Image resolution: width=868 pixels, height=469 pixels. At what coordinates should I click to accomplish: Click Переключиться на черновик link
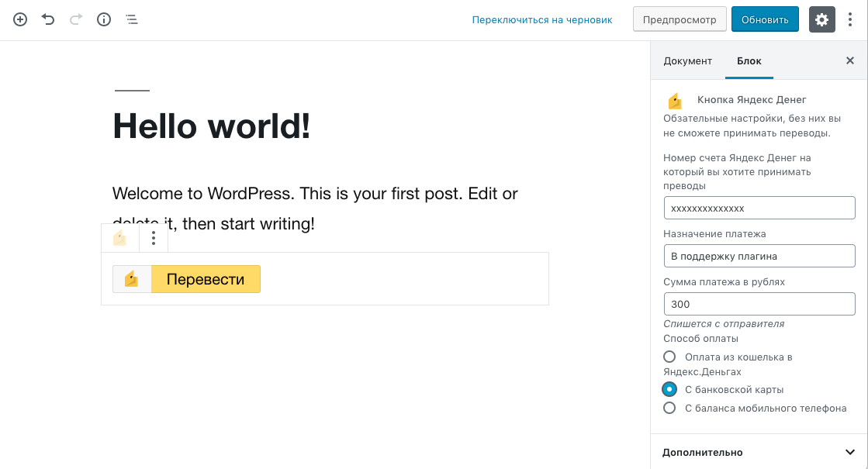coord(542,20)
